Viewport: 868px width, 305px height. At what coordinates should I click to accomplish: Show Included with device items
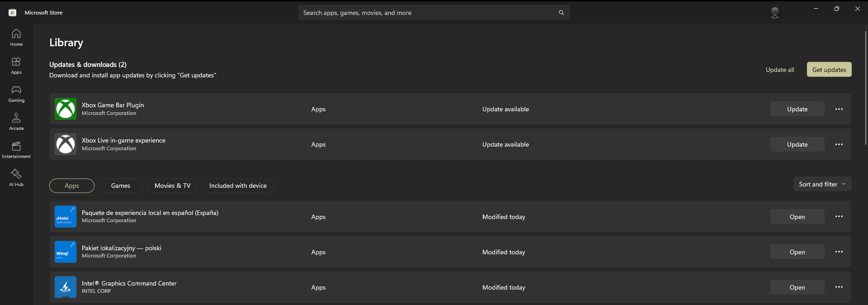coord(238,186)
